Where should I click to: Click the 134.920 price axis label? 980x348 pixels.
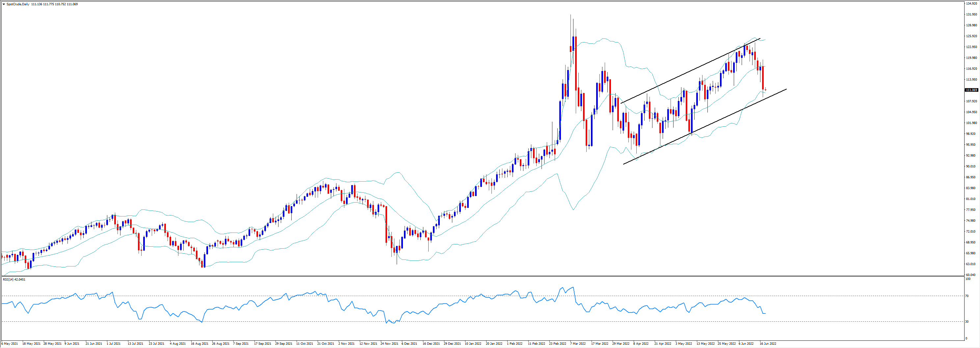point(971,3)
